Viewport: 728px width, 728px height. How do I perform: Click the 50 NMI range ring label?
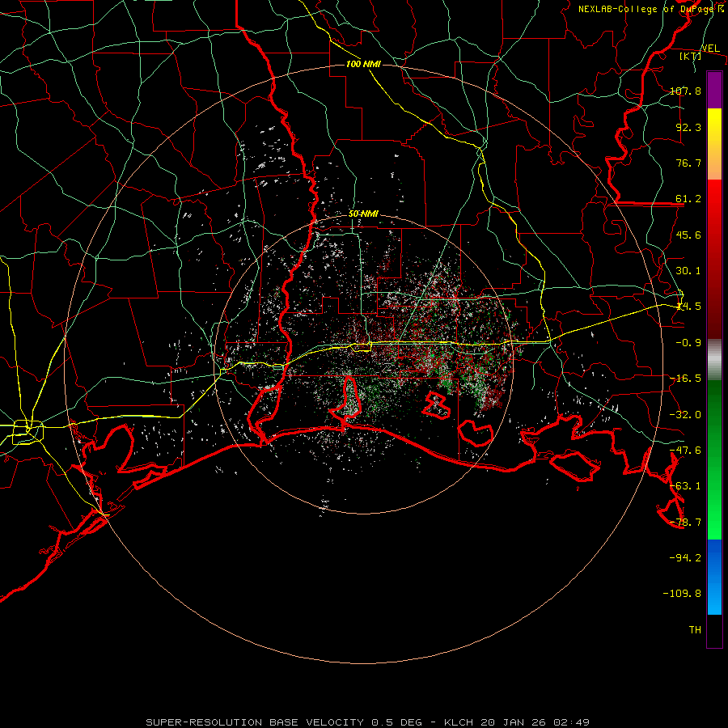coord(363,214)
